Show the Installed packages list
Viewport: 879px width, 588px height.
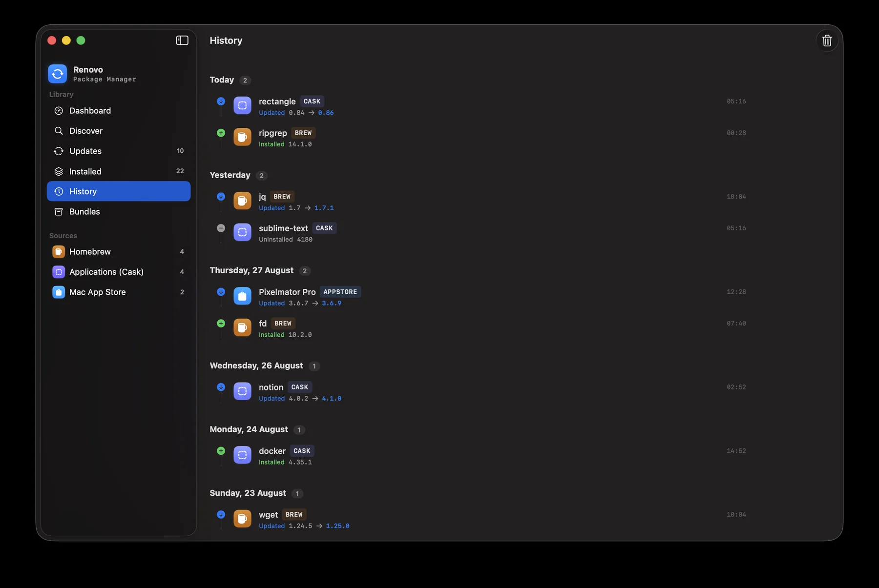coord(119,171)
